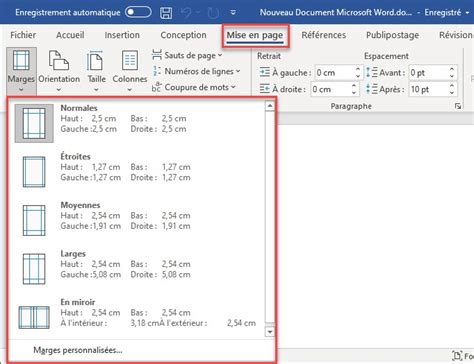Click the focus mode icon in status bar

point(457,355)
